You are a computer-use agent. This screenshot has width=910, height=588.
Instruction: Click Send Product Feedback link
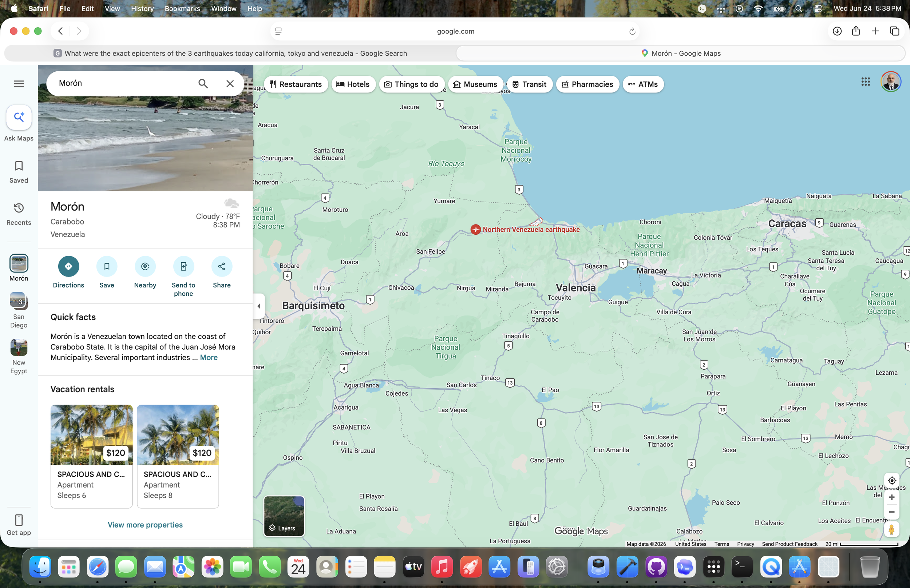tap(789, 544)
